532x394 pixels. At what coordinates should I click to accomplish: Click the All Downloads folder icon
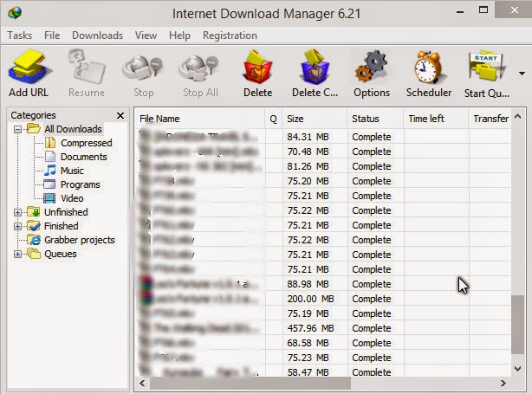coord(33,129)
